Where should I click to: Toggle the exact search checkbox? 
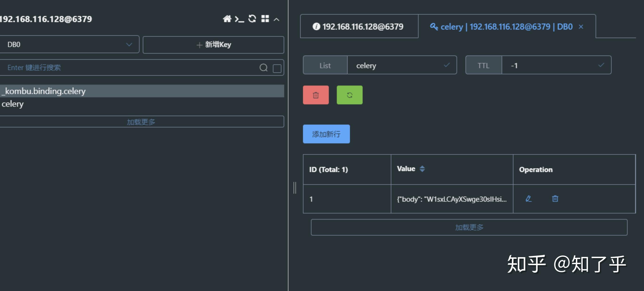coord(277,68)
